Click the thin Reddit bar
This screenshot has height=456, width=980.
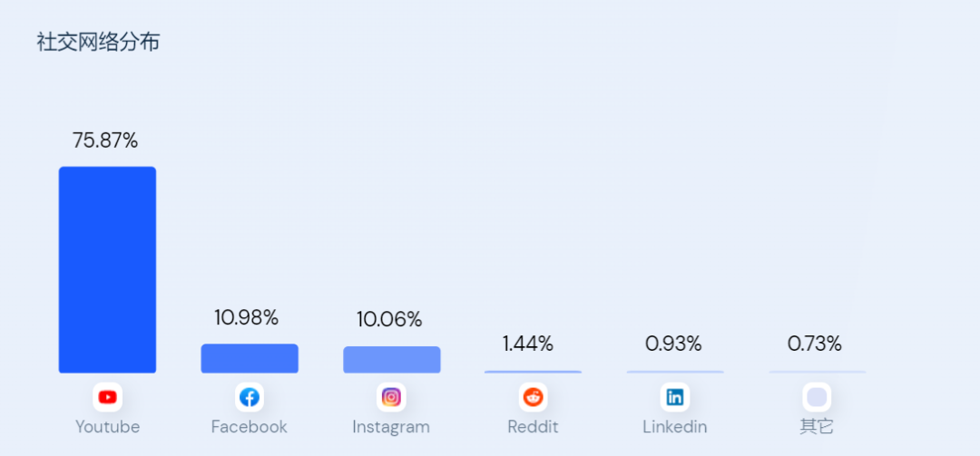[x=534, y=372]
